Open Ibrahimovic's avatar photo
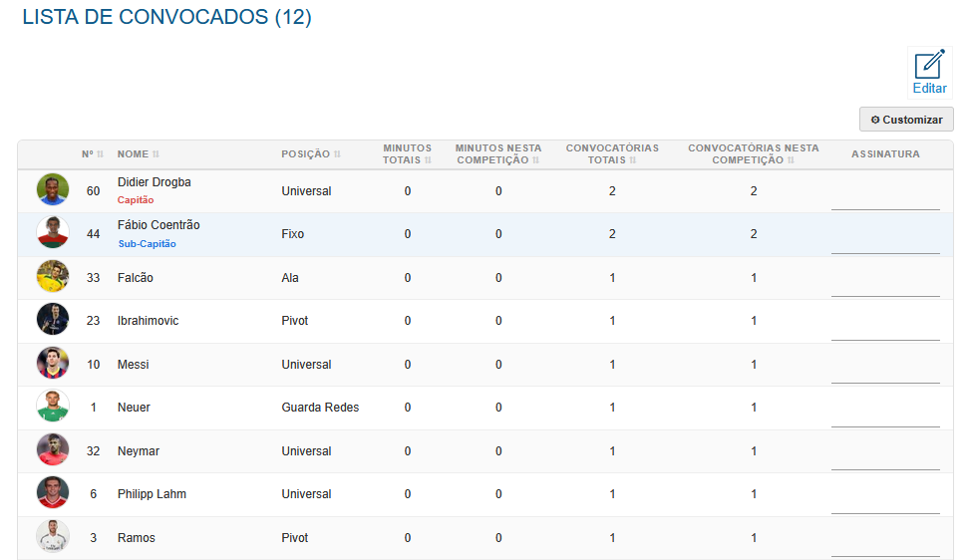The image size is (967, 560). [x=53, y=320]
